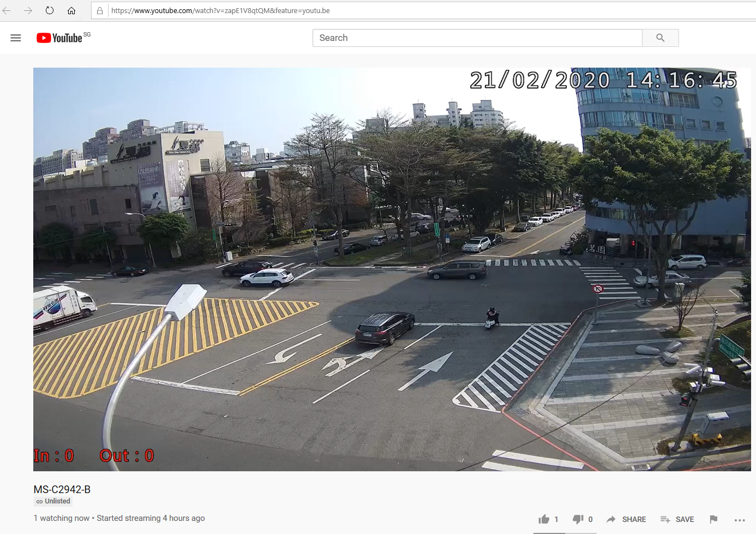Click the "1 watching now" stream info text
Viewport: 756px width, 534px height.
(x=62, y=518)
